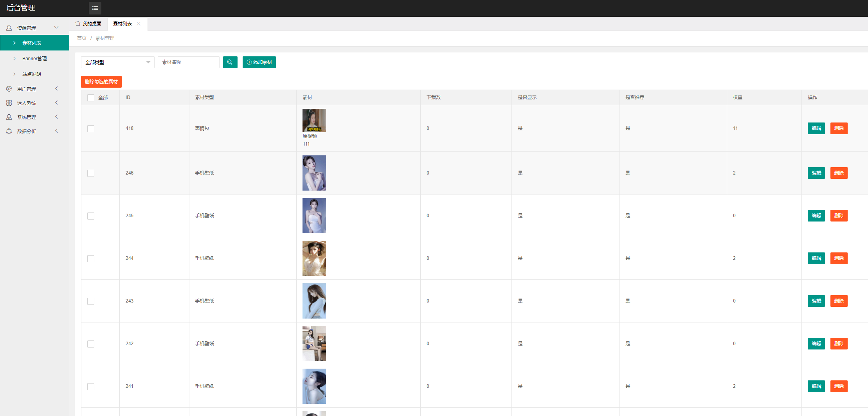868x416 pixels.
Task: Check the checkbox for row 241
Action: [x=91, y=387]
